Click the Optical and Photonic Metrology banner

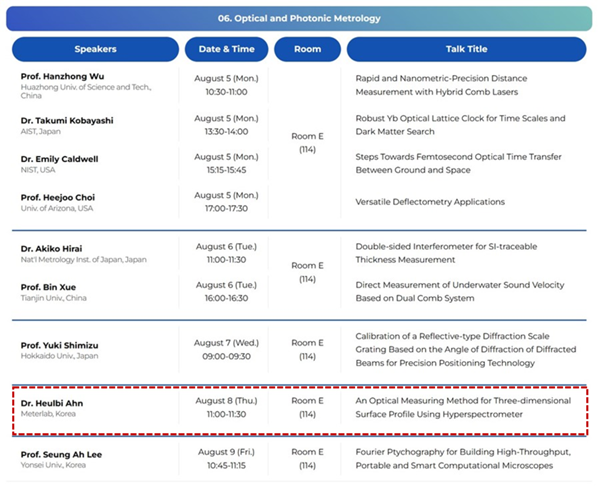tap(299, 17)
